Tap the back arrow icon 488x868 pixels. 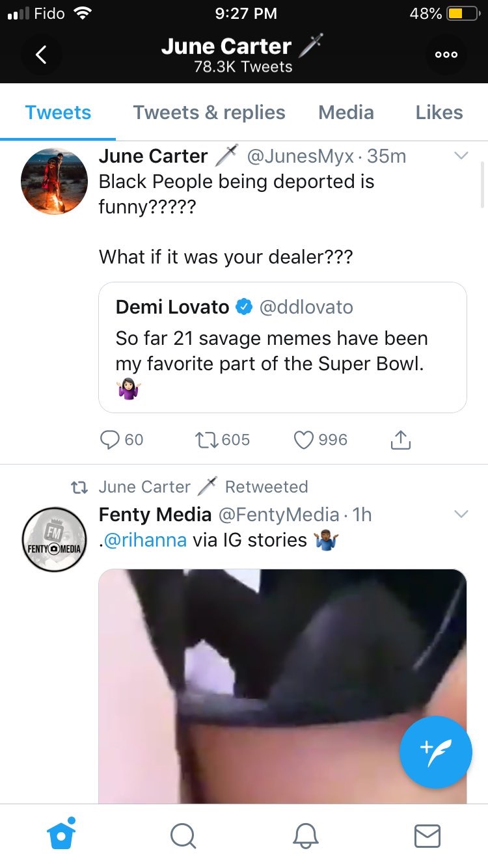(x=40, y=55)
